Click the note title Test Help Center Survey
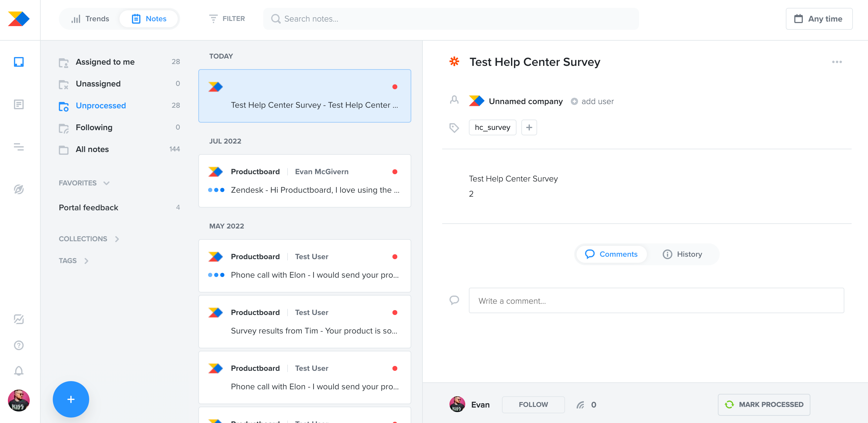 (535, 62)
